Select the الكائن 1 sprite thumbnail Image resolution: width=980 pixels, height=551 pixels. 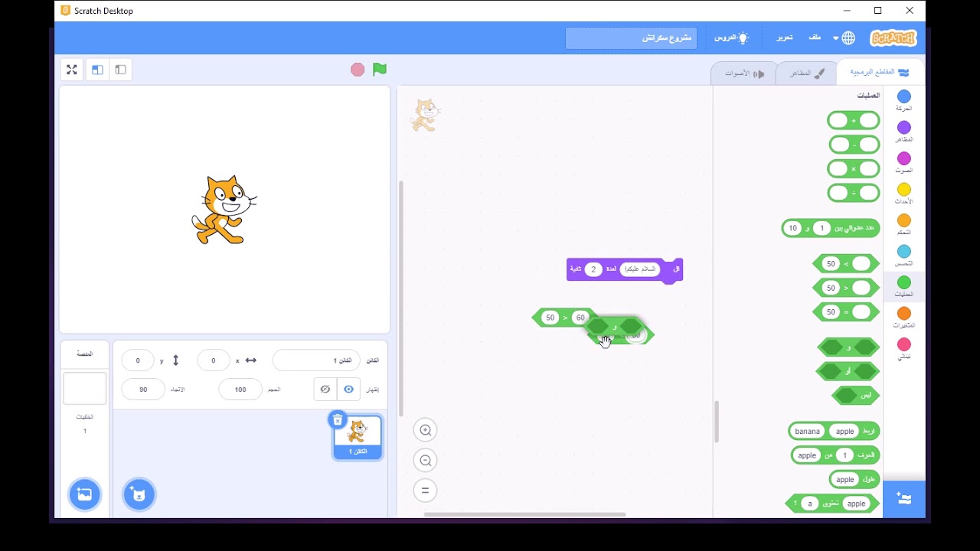coord(358,438)
